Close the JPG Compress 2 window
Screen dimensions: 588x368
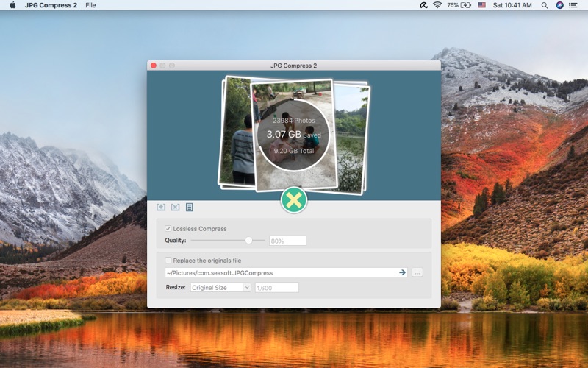point(154,66)
